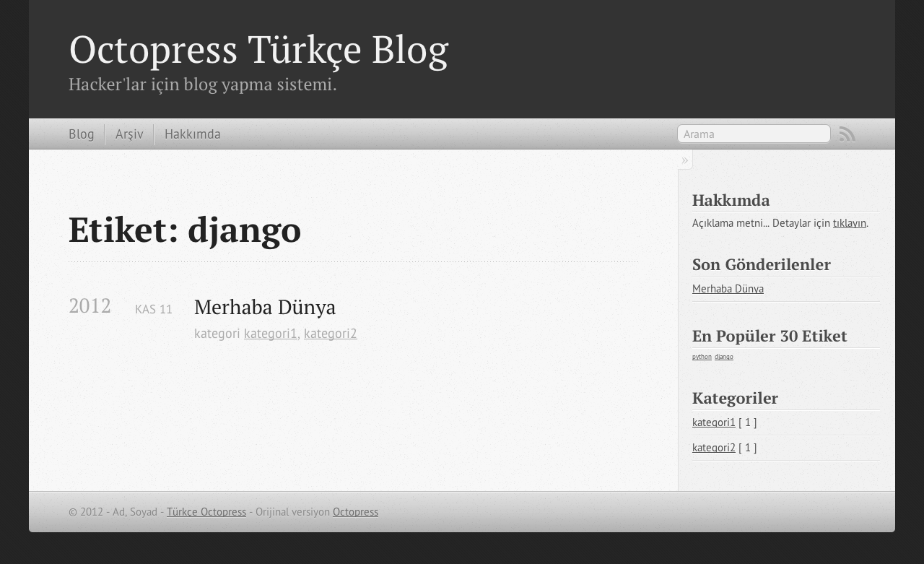Screen dimensions: 924x564
Task: Visit the Türkçe Octopress footer link
Action: (206, 512)
